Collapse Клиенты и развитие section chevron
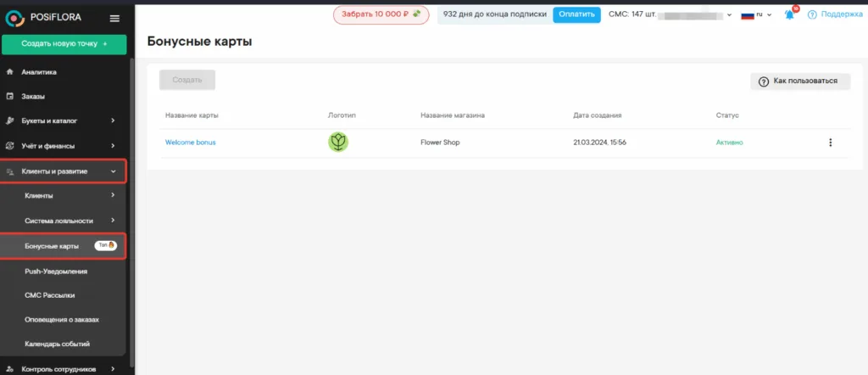Image resolution: width=868 pixels, height=375 pixels. [113, 171]
